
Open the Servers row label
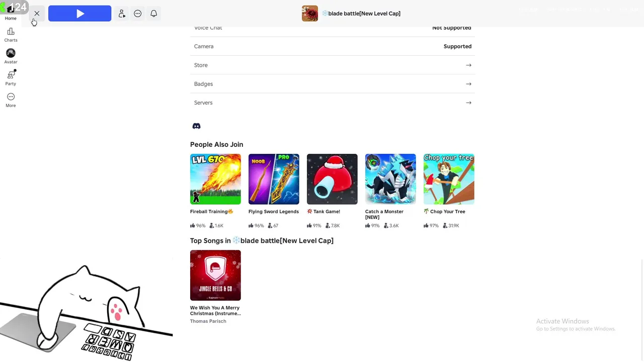203,103
